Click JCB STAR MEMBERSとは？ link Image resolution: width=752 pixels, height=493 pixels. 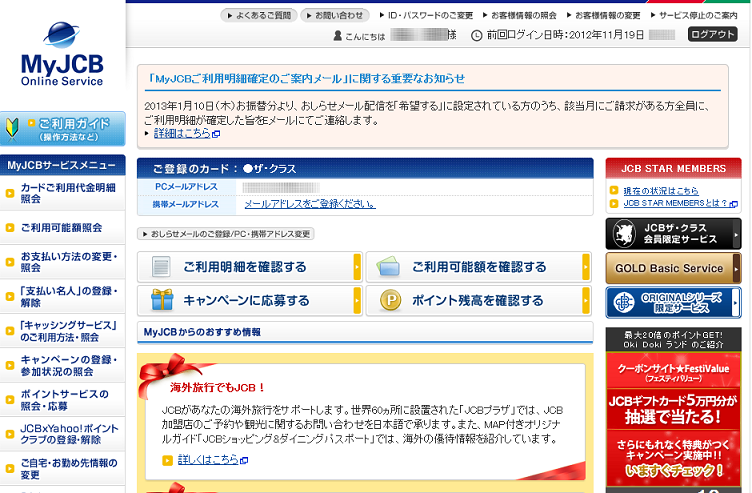[675, 203]
